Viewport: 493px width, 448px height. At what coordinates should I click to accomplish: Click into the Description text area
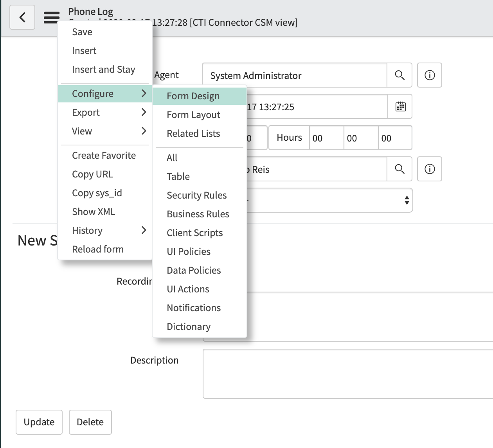[344, 373]
